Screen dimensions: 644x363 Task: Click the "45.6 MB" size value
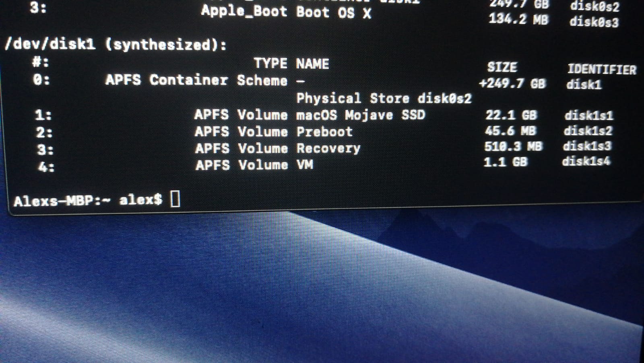click(510, 131)
